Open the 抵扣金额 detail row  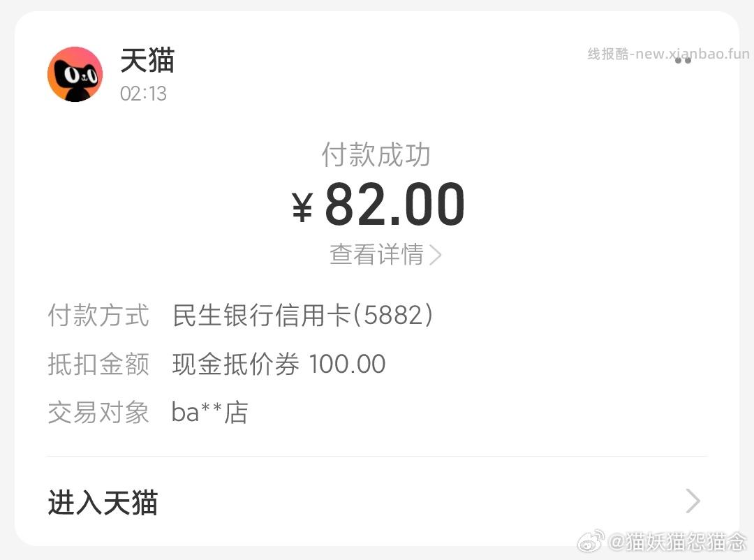click(x=98, y=363)
